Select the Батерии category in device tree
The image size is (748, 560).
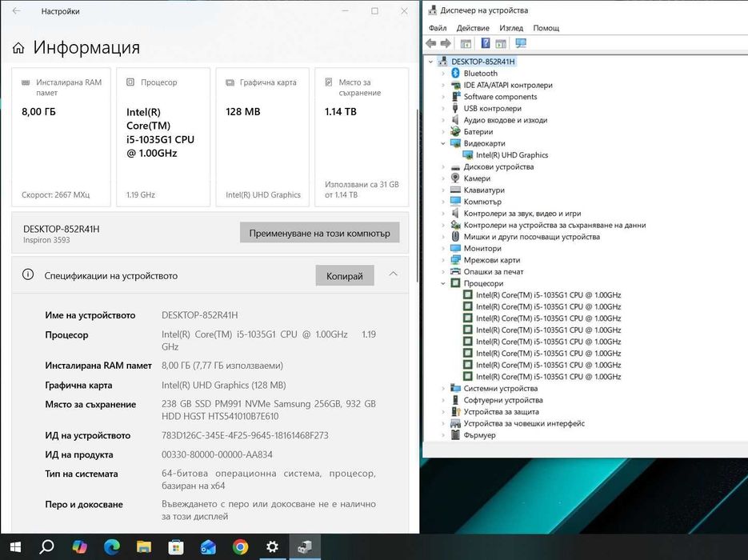click(478, 132)
